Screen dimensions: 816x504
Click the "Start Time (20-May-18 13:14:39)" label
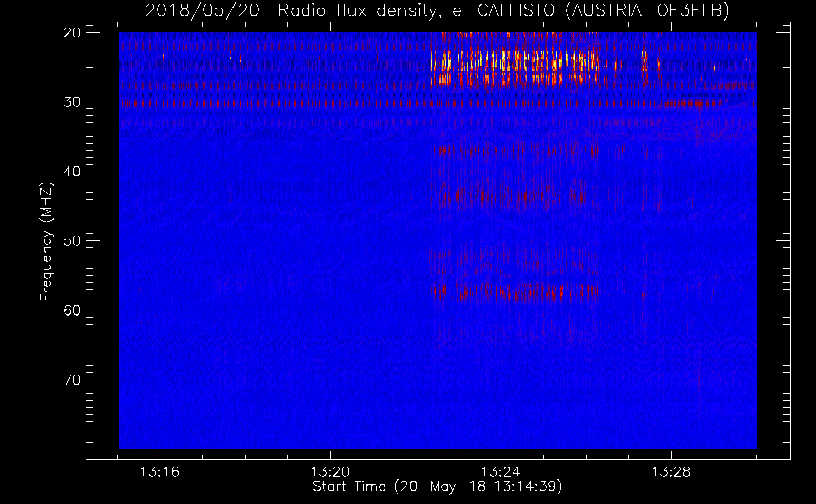(x=437, y=487)
